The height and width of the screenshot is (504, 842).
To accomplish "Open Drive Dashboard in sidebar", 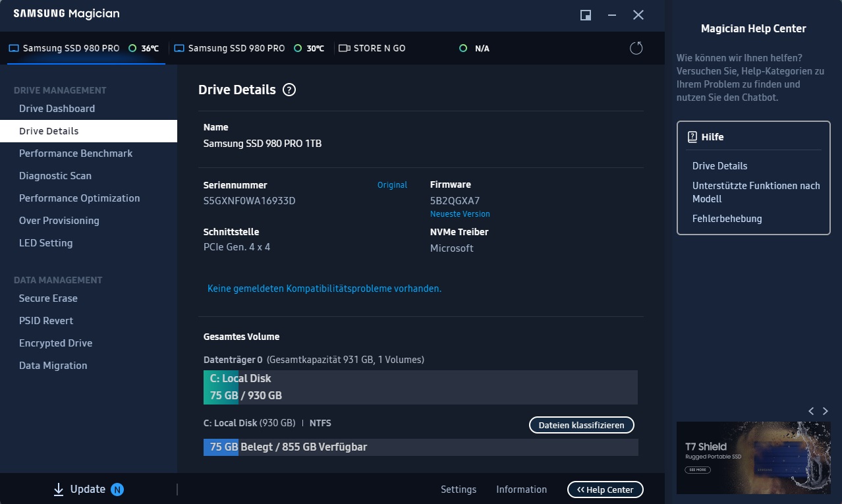I will 88,109.
